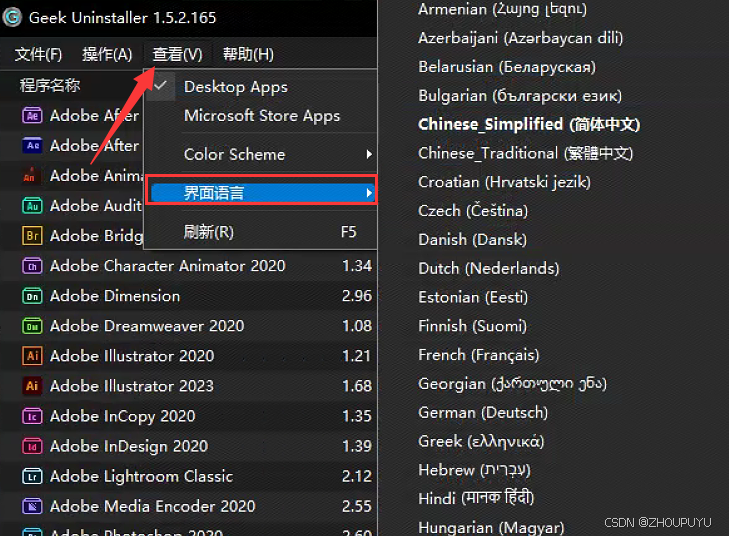Select Danish (Dansk) language
The image size is (729, 536).
[x=472, y=240]
